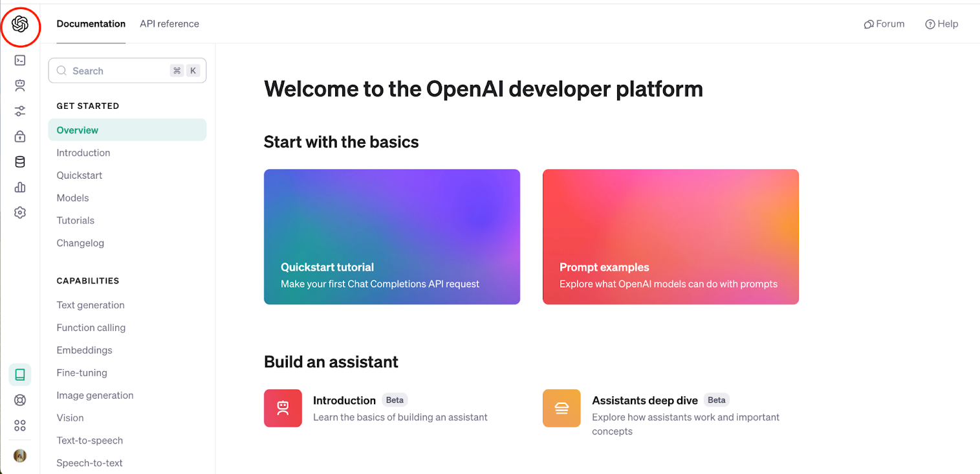Select Models in the Get Started section
Image resolution: width=980 pixels, height=474 pixels.
(72, 198)
